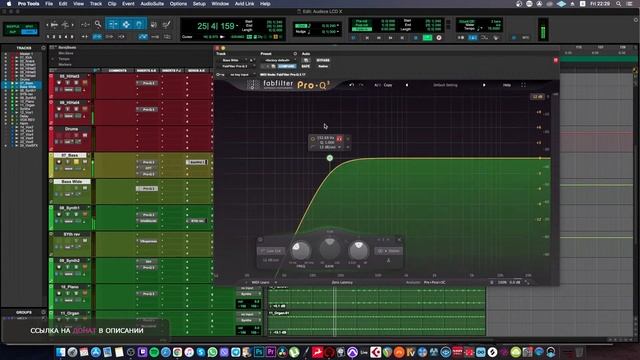Toggle record enable on 08_Synth1 track
This screenshot has width=640, height=360.
click(59, 214)
